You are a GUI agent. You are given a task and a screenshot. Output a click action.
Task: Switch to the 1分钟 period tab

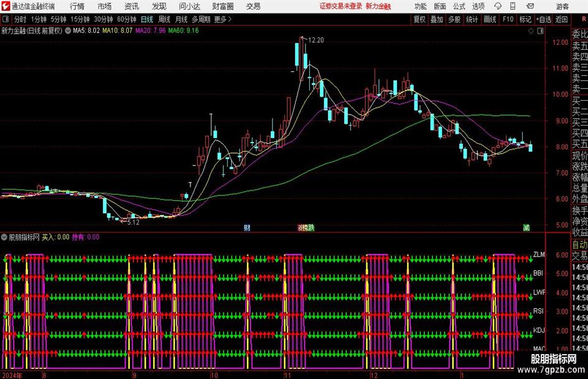tap(39, 19)
